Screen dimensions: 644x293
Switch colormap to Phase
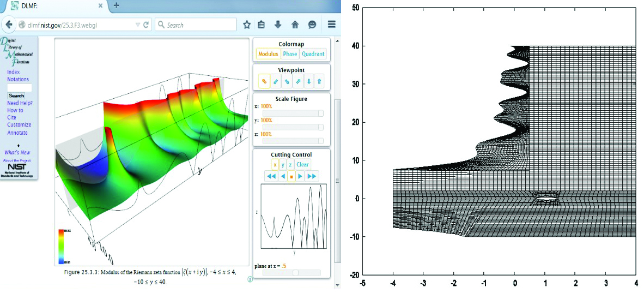point(290,53)
